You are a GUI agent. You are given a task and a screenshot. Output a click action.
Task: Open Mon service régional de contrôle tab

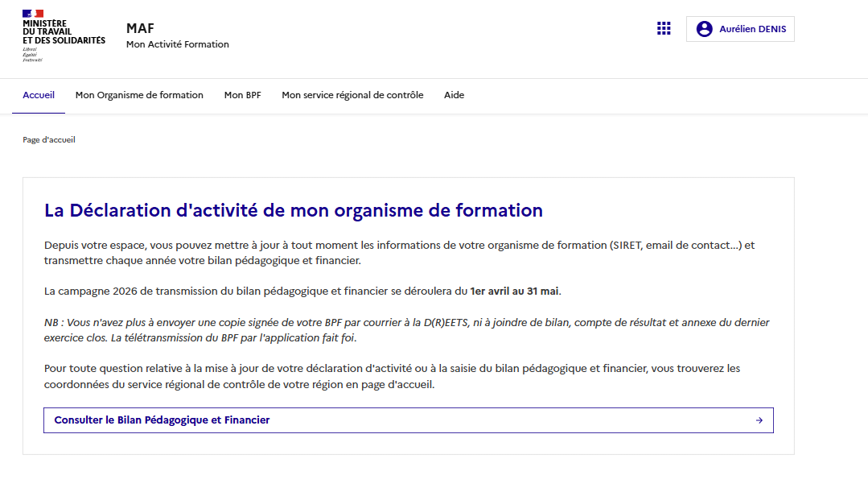tap(352, 94)
